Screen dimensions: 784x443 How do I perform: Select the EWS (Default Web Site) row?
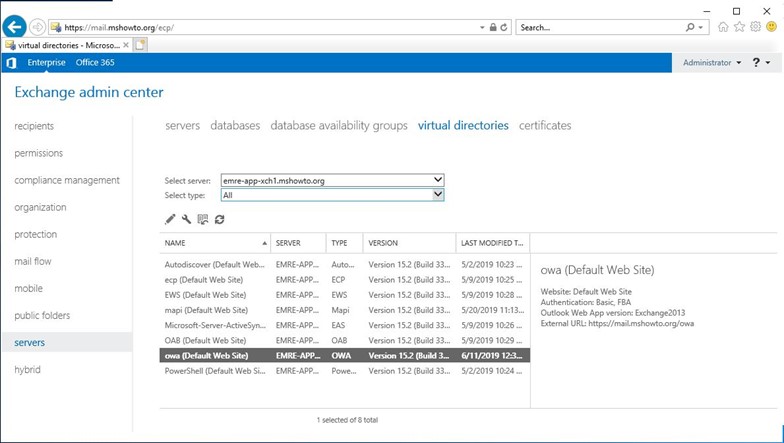344,295
